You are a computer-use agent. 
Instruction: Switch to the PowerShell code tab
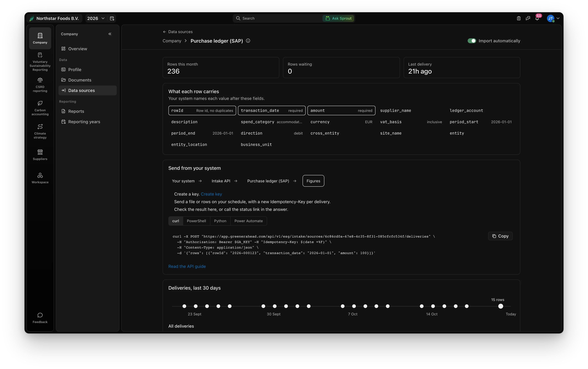pos(196,221)
